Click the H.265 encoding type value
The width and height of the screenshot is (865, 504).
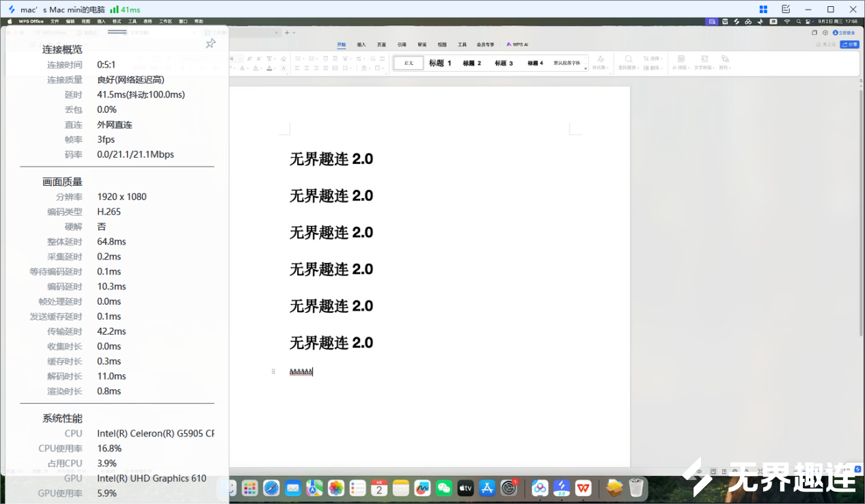pyautogui.click(x=109, y=212)
